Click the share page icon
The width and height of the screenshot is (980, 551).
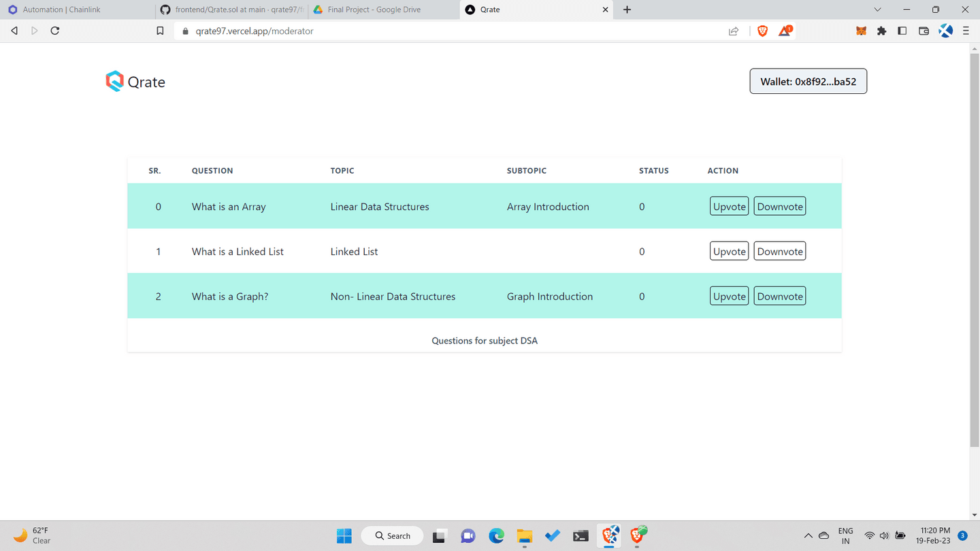[734, 31]
